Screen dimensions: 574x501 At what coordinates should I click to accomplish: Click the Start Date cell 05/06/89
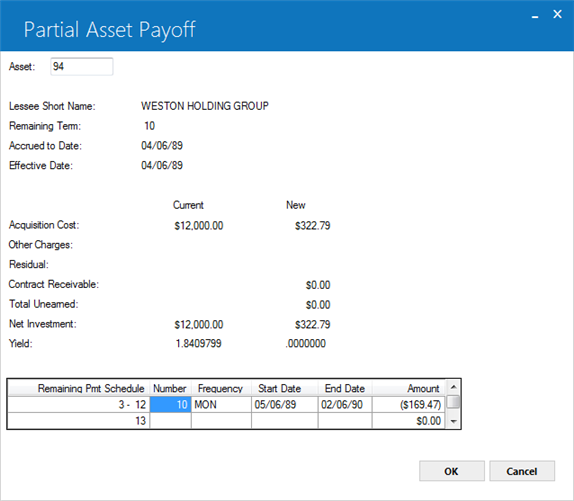[284, 405]
